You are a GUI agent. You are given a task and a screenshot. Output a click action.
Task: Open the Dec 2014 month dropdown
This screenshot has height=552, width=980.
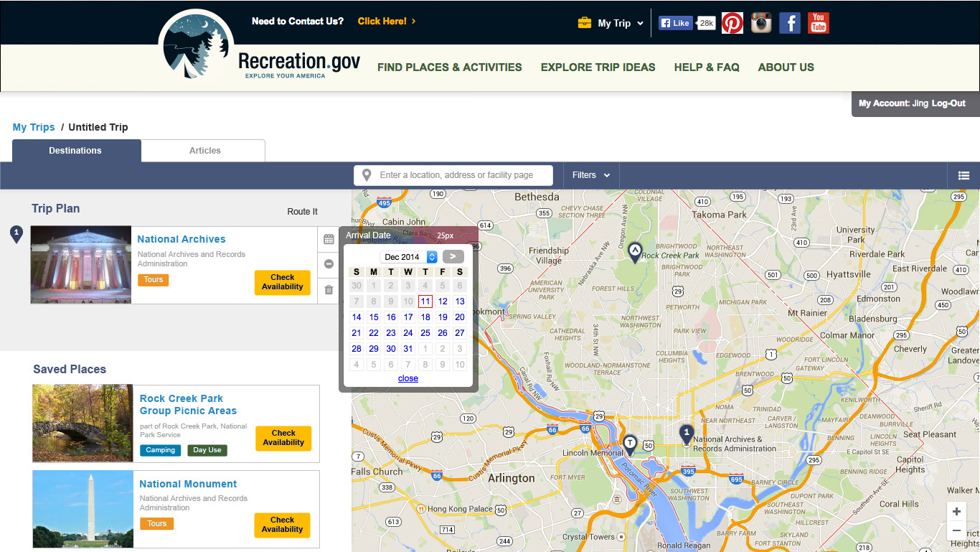pyautogui.click(x=408, y=257)
